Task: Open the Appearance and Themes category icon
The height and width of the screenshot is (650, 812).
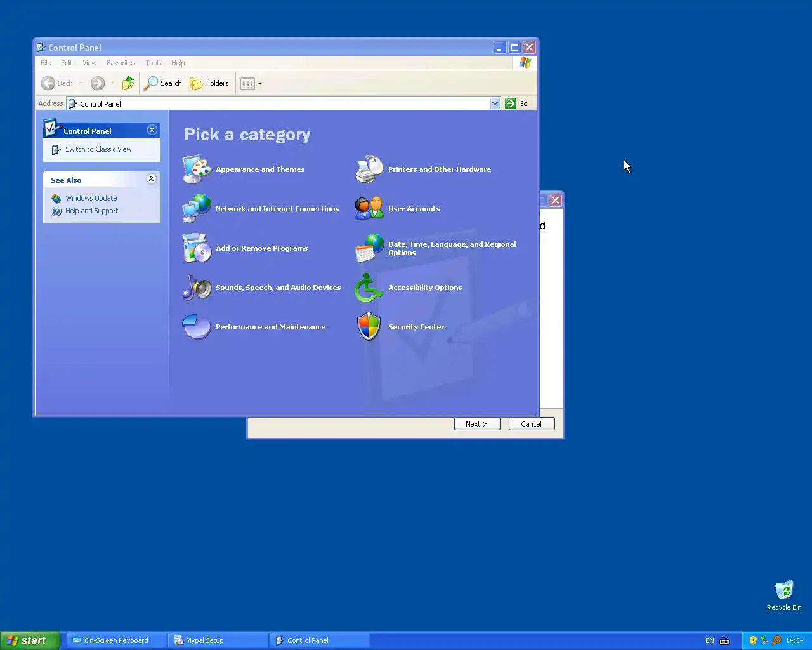Action: [197, 169]
